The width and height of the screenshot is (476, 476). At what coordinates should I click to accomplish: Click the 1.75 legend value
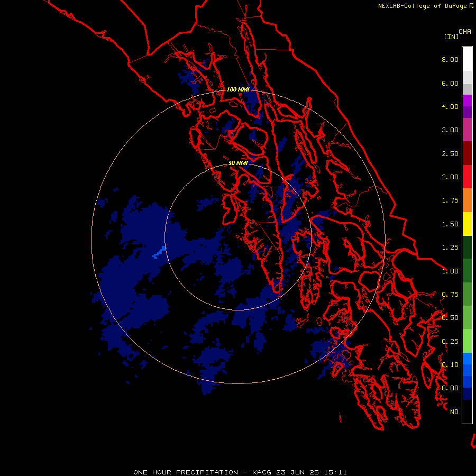point(450,200)
